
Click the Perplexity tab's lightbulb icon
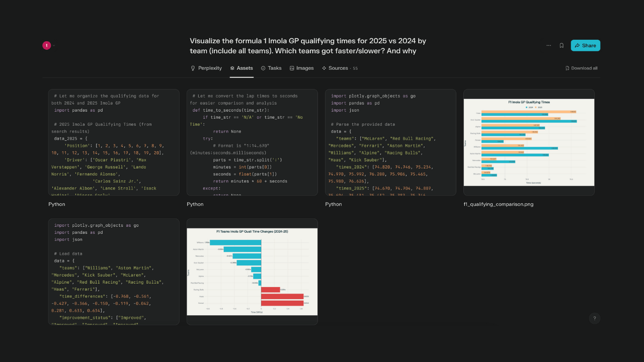(x=193, y=68)
